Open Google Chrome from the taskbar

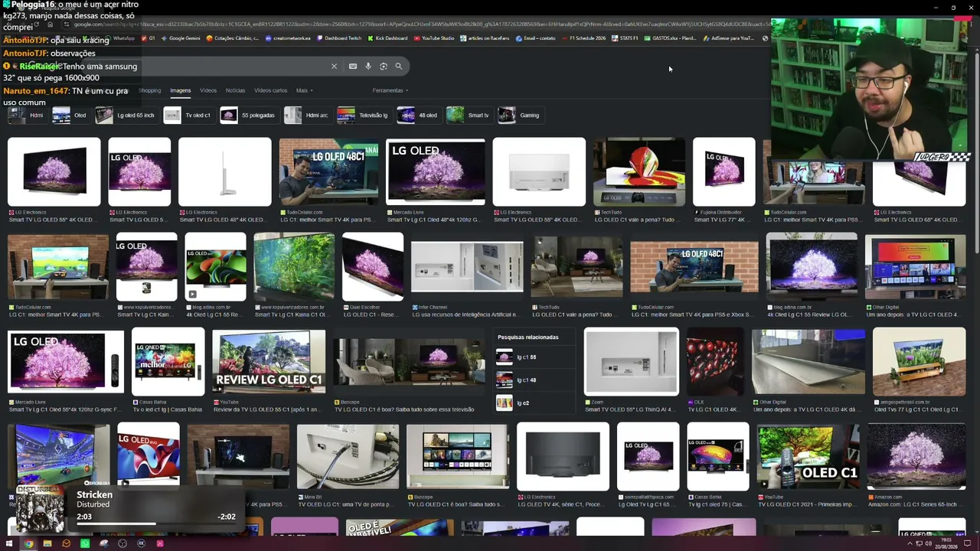pos(28,543)
